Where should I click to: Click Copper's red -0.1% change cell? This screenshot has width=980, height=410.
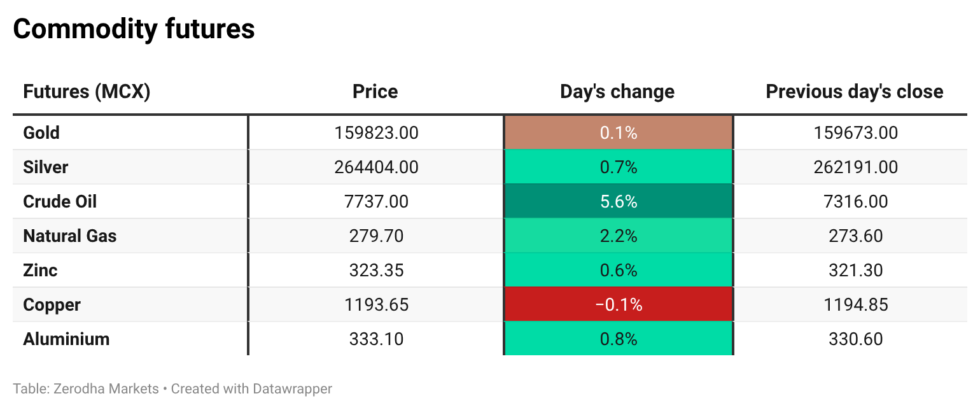[619, 304]
